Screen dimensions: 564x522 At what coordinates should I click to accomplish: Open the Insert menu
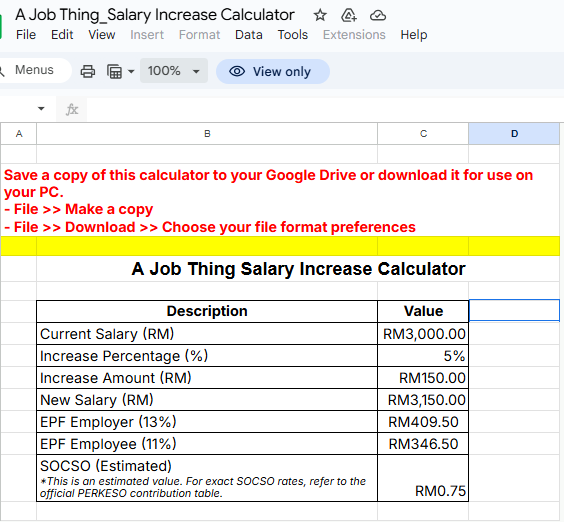pos(147,35)
